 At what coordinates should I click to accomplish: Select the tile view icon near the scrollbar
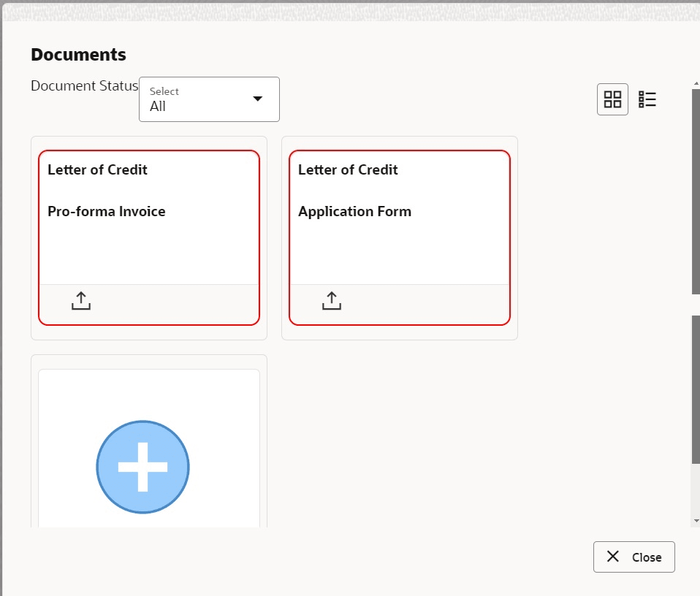612,99
